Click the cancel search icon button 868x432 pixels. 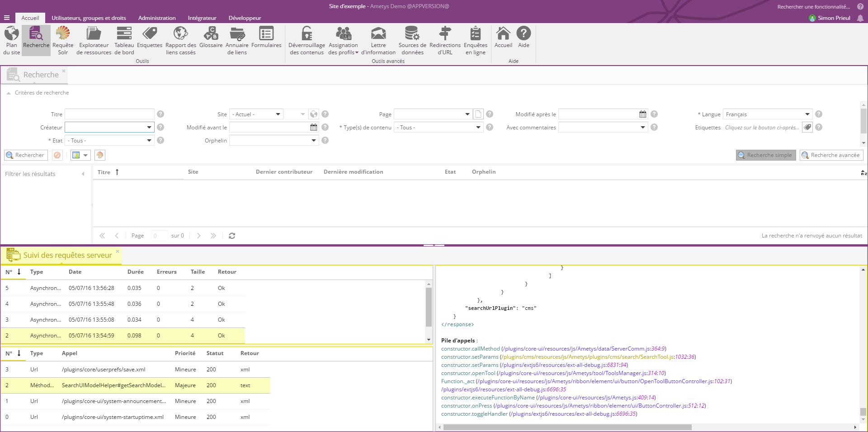click(57, 155)
